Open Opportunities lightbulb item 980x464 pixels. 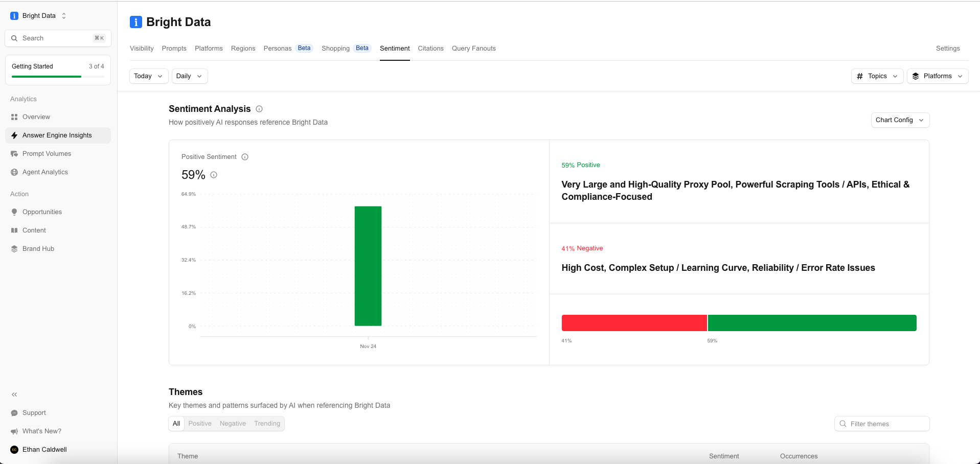click(58, 212)
